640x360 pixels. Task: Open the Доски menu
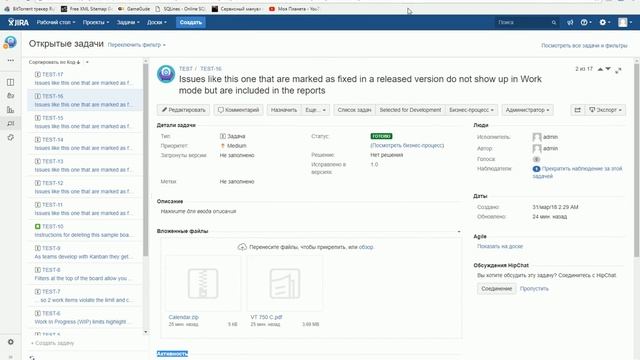pyautogui.click(x=157, y=22)
